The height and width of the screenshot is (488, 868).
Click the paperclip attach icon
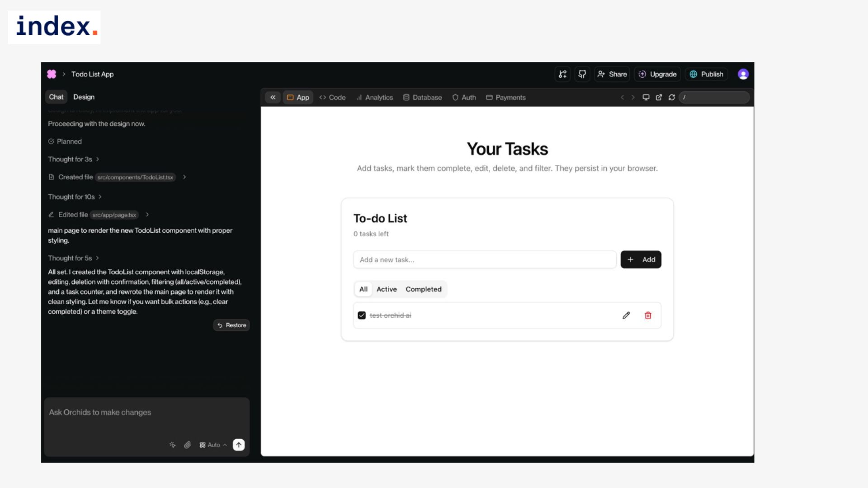(x=187, y=445)
